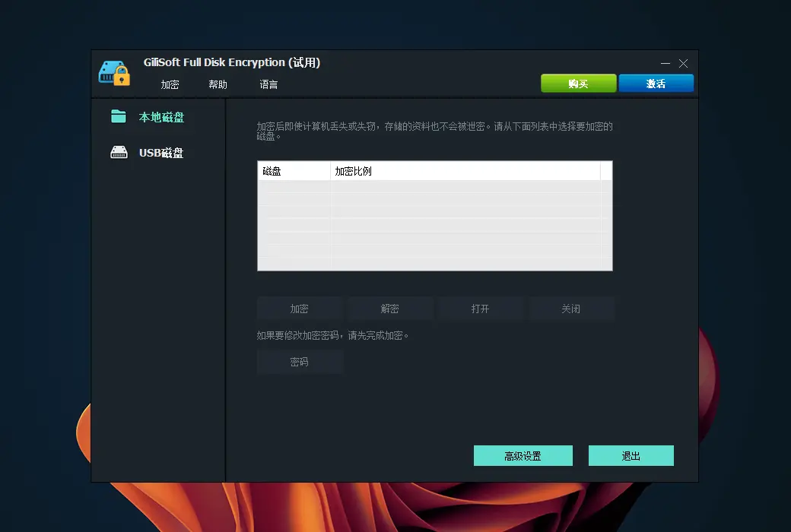This screenshot has height=532, width=791.
Task: Click the 解密 button
Action: coord(389,309)
